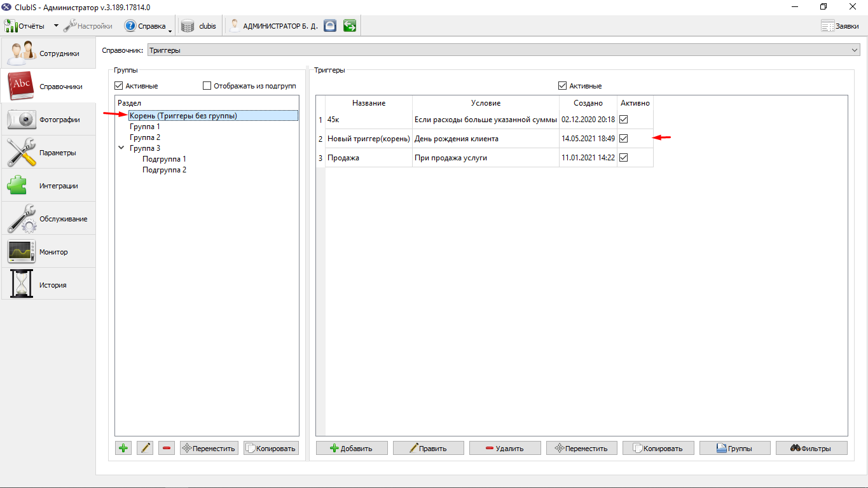The height and width of the screenshot is (488, 868).
Task: Sort by the Название column header
Action: [x=369, y=103]
